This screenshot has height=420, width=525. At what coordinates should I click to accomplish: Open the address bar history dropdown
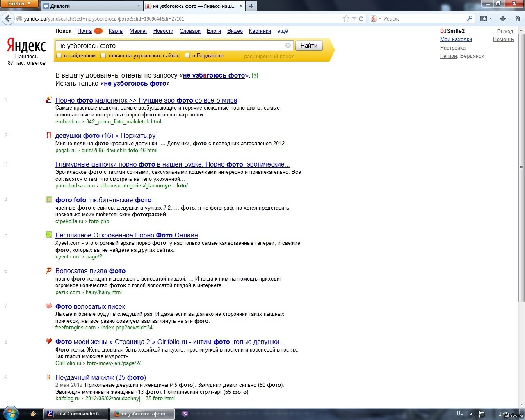(x=354, y=18)
